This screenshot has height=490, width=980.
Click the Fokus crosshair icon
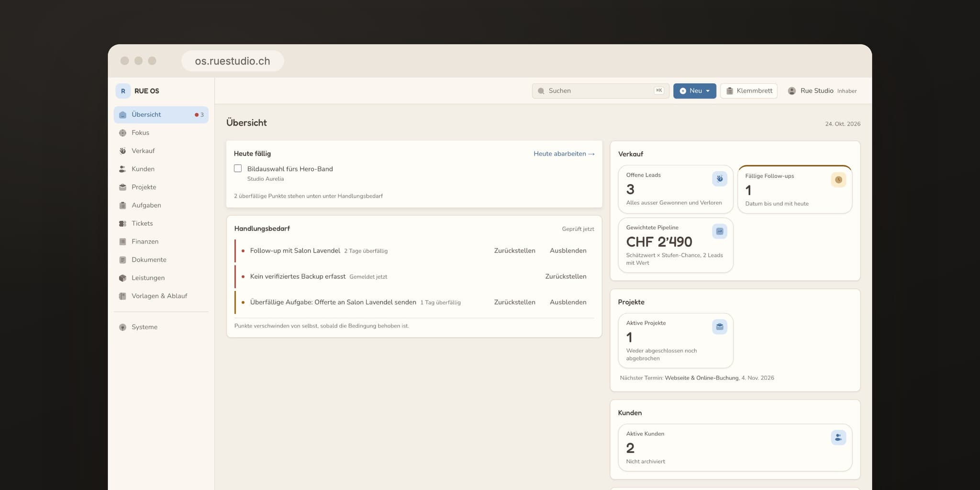pyautogui.click(x=122, y=133)
